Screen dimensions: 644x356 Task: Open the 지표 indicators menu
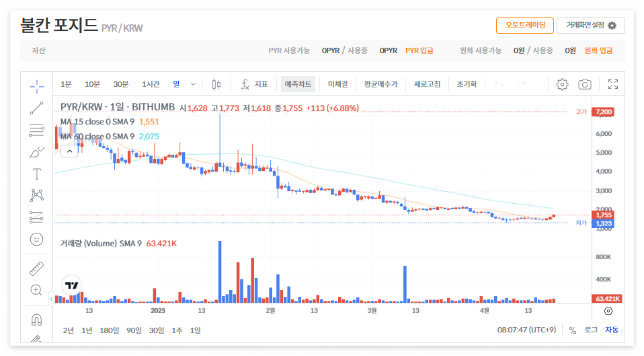(x=254, y=84)
